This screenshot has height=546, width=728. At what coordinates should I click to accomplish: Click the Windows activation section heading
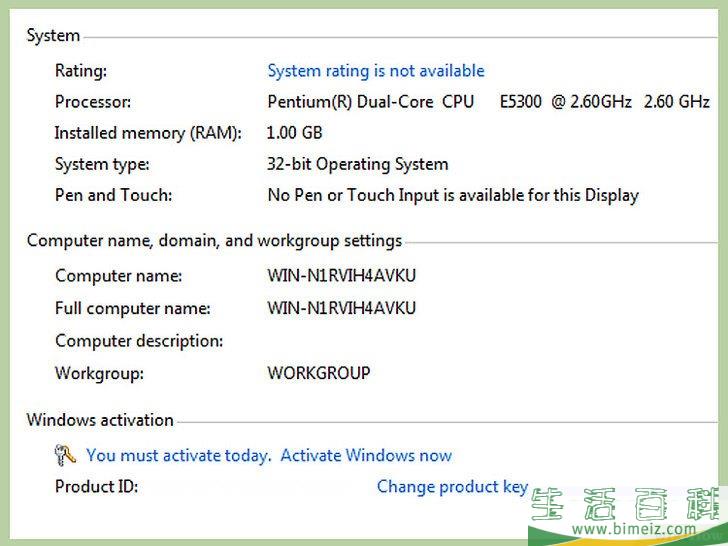coord(100,420)
